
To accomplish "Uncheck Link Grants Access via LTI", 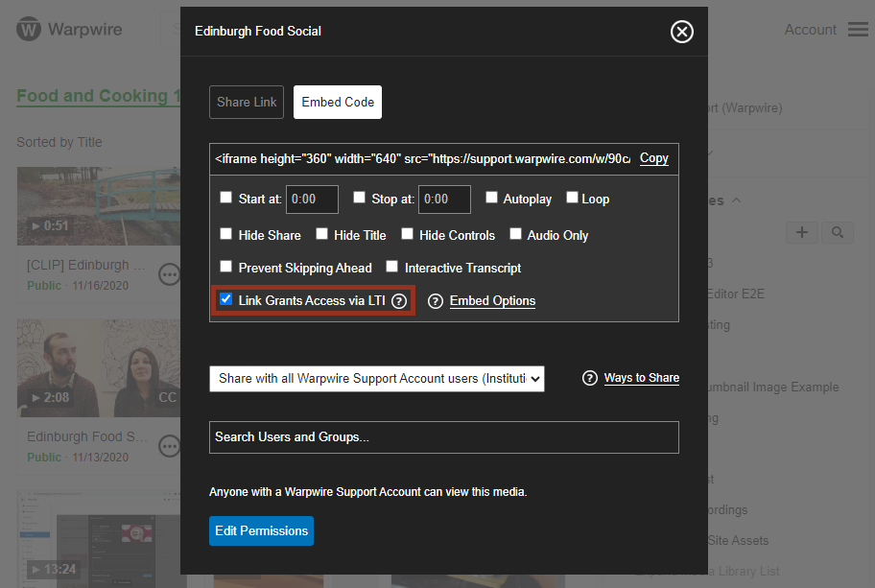I will [x=226, y=299].
